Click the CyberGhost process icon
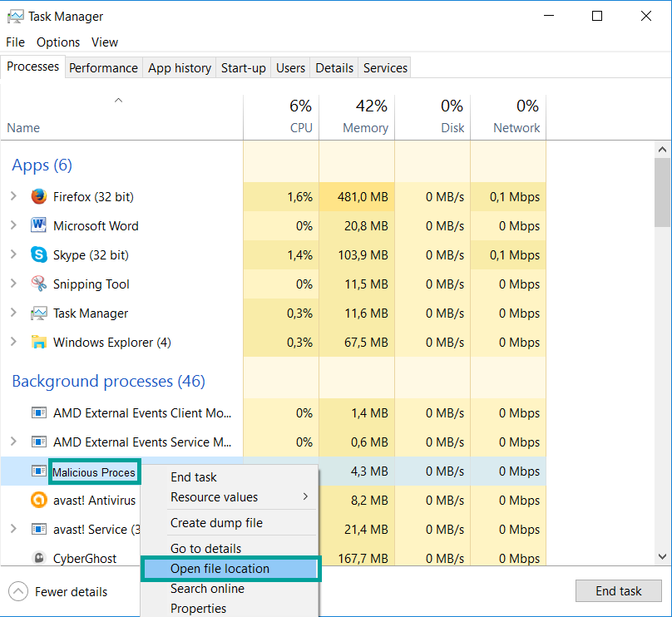Image resolution: width=672 pixels, height=617 pixels. (38, 559)
